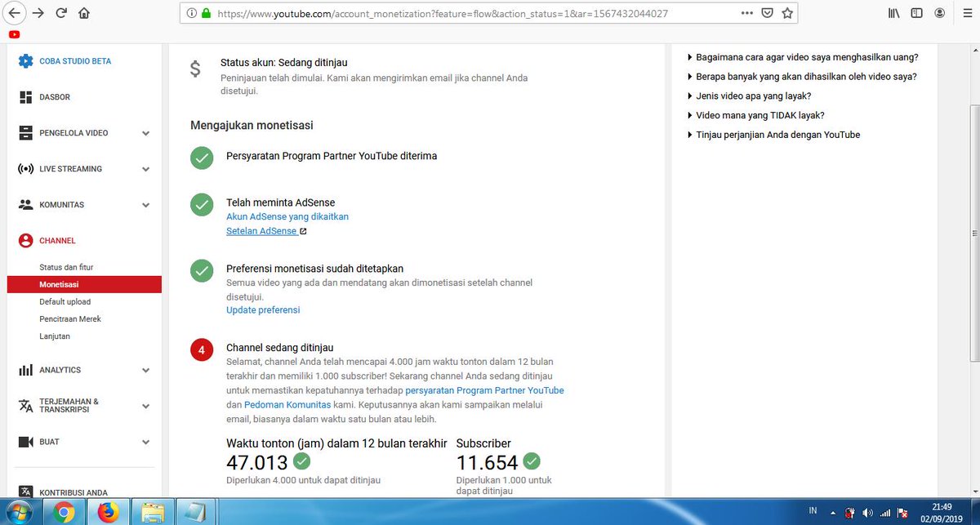Open the Setelan AdSense external link
Image resolution: width=980 pixels, height=525 pixels.
pos(266,231)
